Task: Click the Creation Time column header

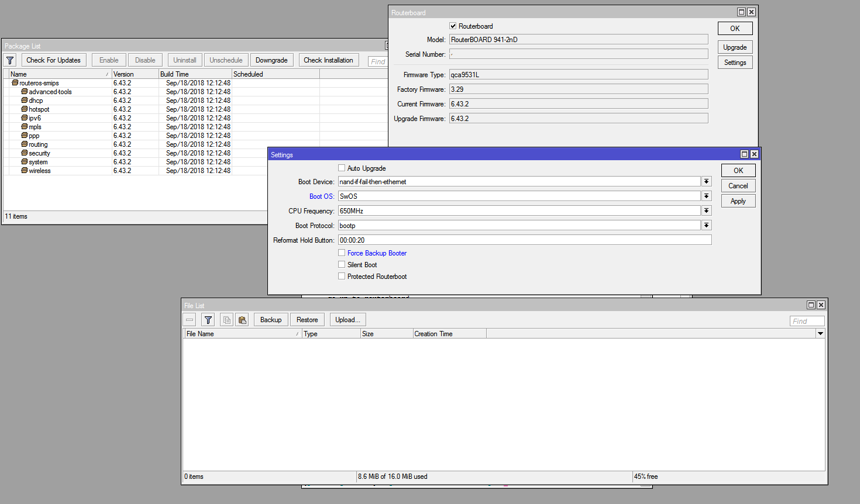Action: point(449,334)
